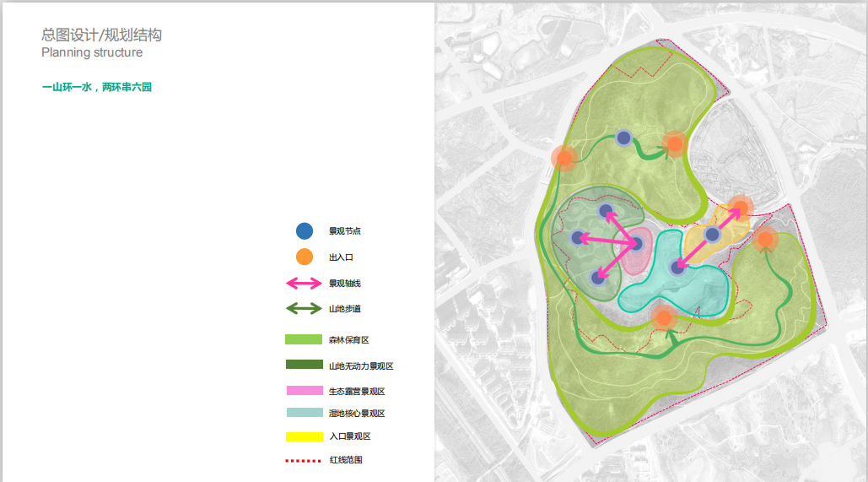Click the title 总图设计/规划结构
The height and width of the screenshot is (482, 868).
(102, 35)
